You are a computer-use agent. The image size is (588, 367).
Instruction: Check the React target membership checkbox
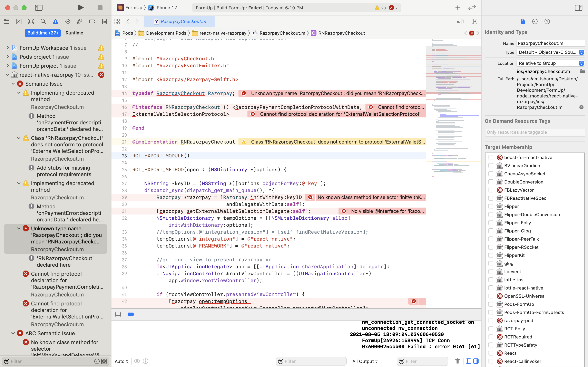(x=491, y=353)
